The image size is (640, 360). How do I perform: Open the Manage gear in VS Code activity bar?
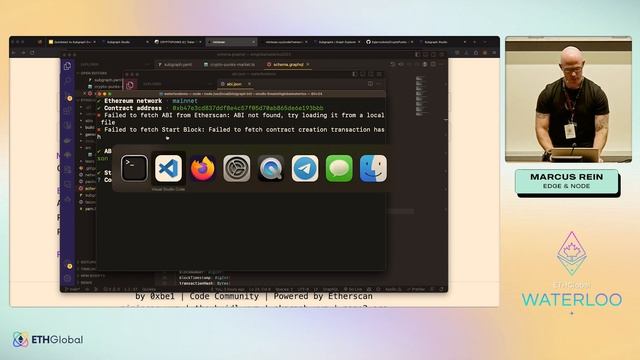click(68, 278)
